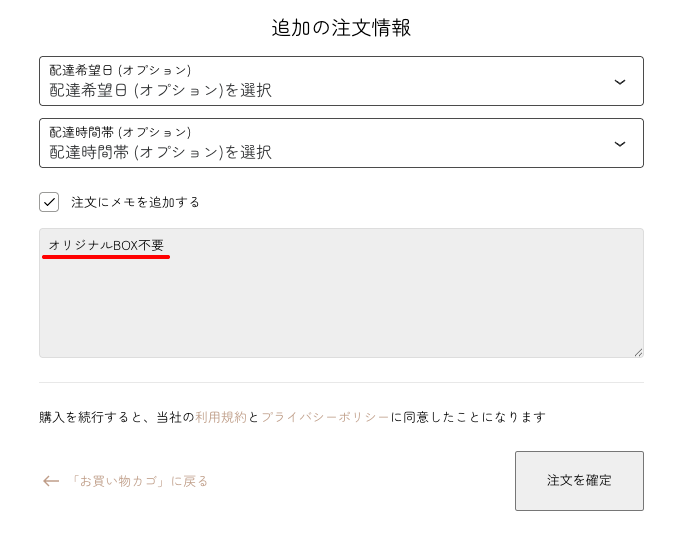Click the 配達時間帯 (オプション)を選択 placeholder text
687x553 pixels.
[160, 153]
